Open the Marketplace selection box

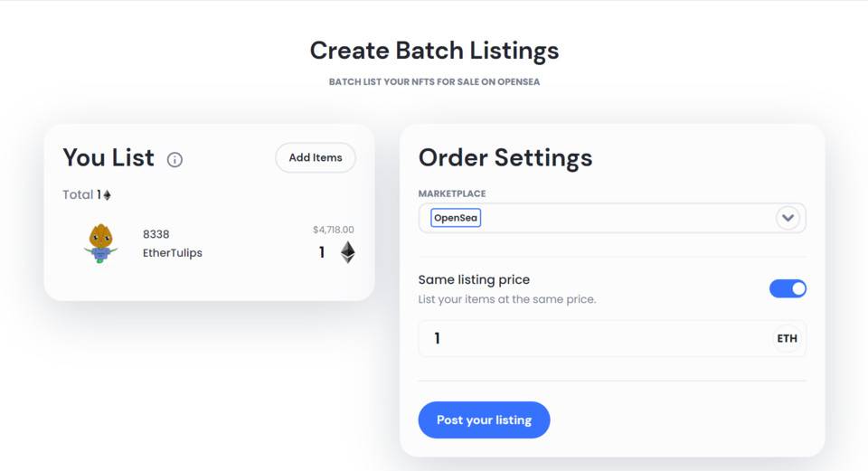click(x=612, y=218)
